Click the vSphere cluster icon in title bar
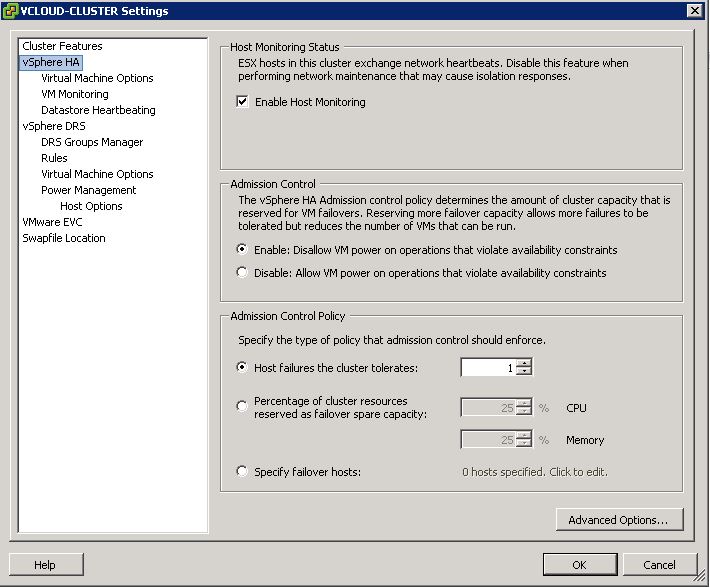The height and width of the screenshot is (588, 710). (x=10, y=11)
